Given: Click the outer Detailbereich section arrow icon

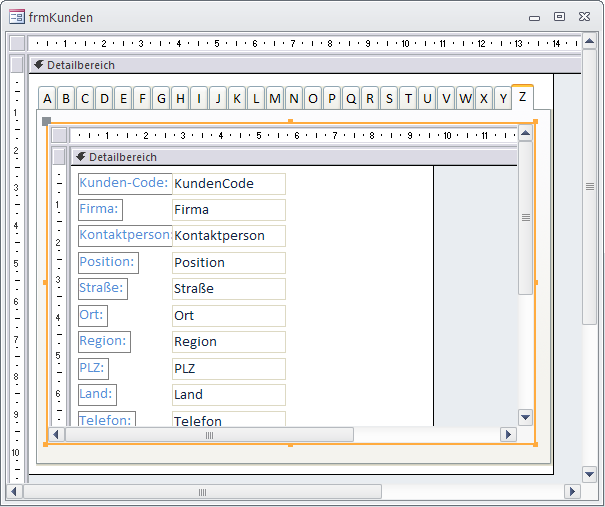Looking at the screenshot, I should coord(38,65).
